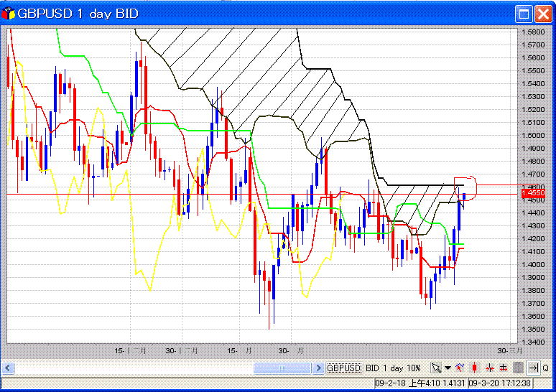Click the BID price type label
Image resolution: width=556 pixels, height=392 pixels.
tap(372, 368)
